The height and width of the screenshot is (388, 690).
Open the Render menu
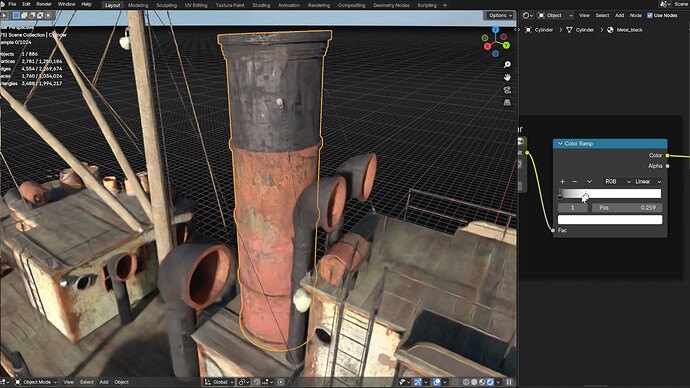(x=44, y=4)
